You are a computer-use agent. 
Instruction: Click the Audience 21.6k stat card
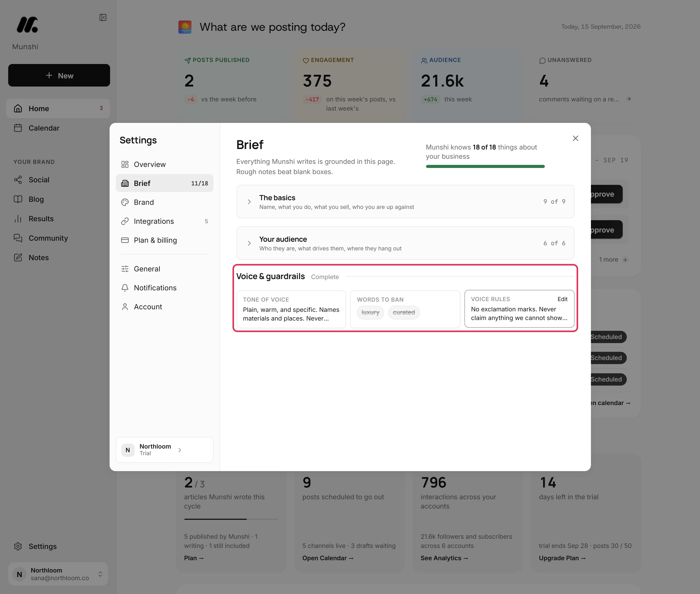pyautogui.click(x=468, y=86)
